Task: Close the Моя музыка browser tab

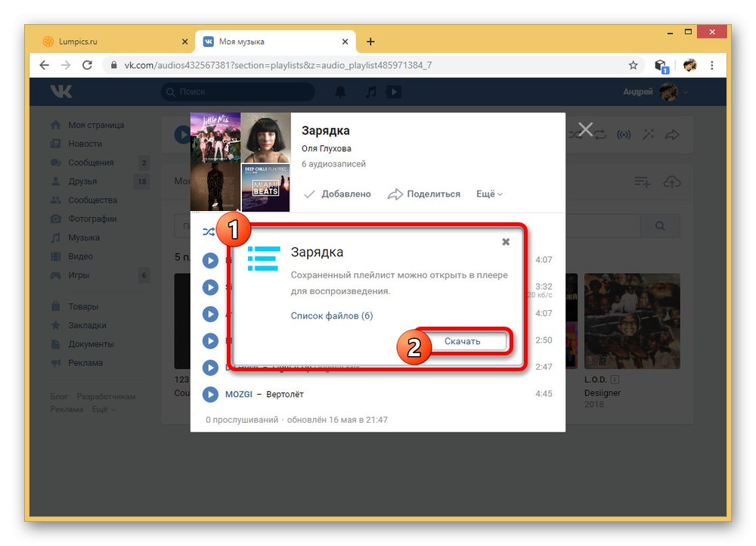Action: click(345, 42)
